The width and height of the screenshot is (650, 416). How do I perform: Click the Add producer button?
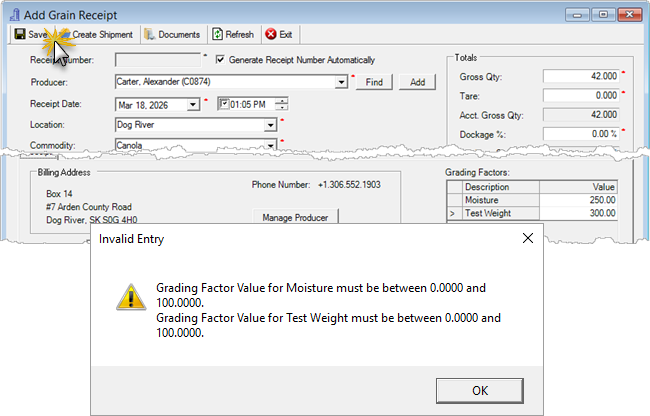417,82
